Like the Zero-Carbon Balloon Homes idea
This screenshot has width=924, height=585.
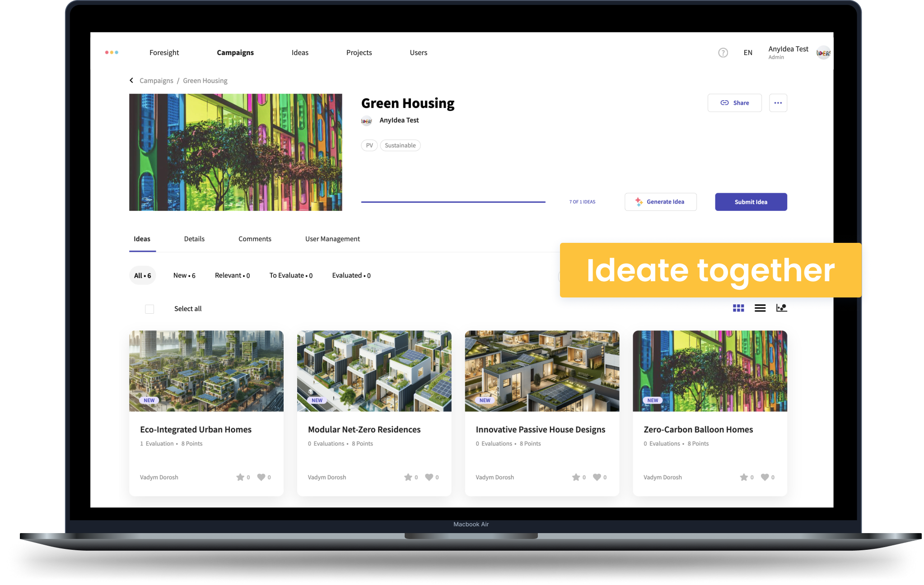click(x=765, y=477)
